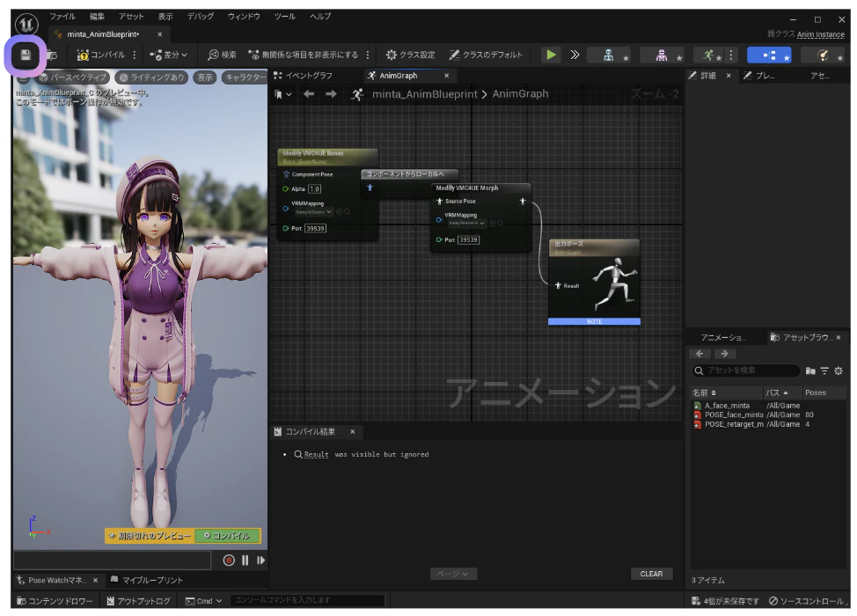Viewport: 857px width, 616px height.
Task: Open the パースペクティブ perspective view dropdown
Action: pyautogui.click(x=73, y=77)
